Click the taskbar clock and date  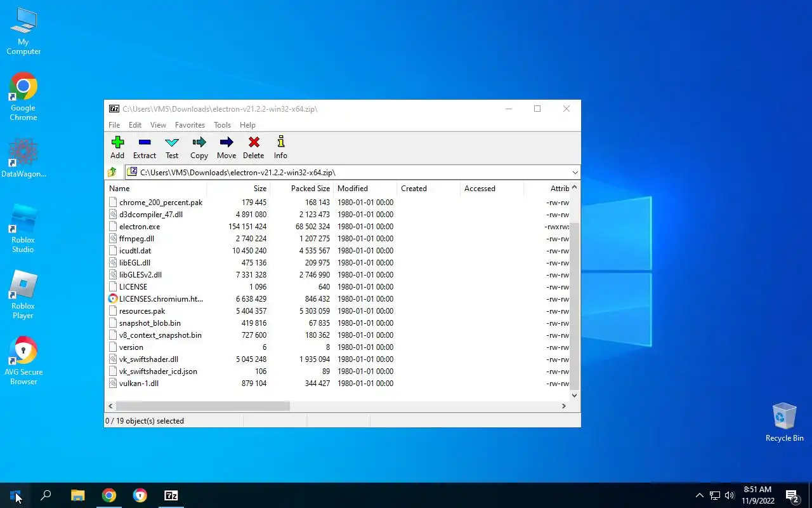pyautogui.click(x=757, y=495)
